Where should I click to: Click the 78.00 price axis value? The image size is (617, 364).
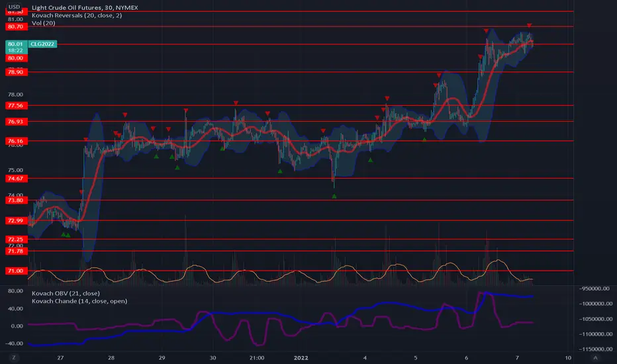[15, 95]
